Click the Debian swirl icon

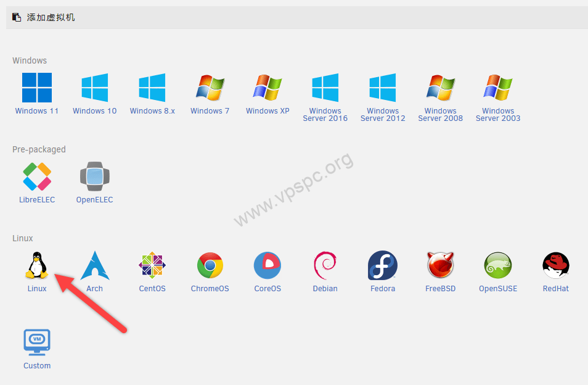(325, 265)
